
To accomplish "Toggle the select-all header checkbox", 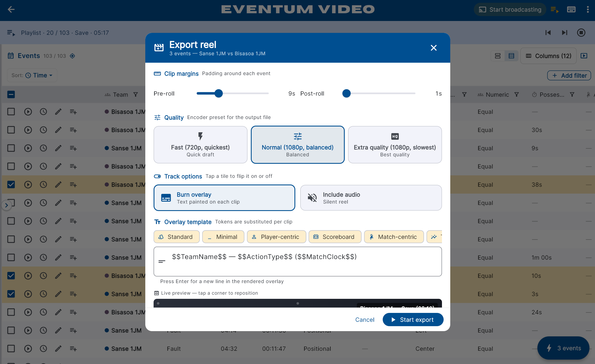I will 11,94.
